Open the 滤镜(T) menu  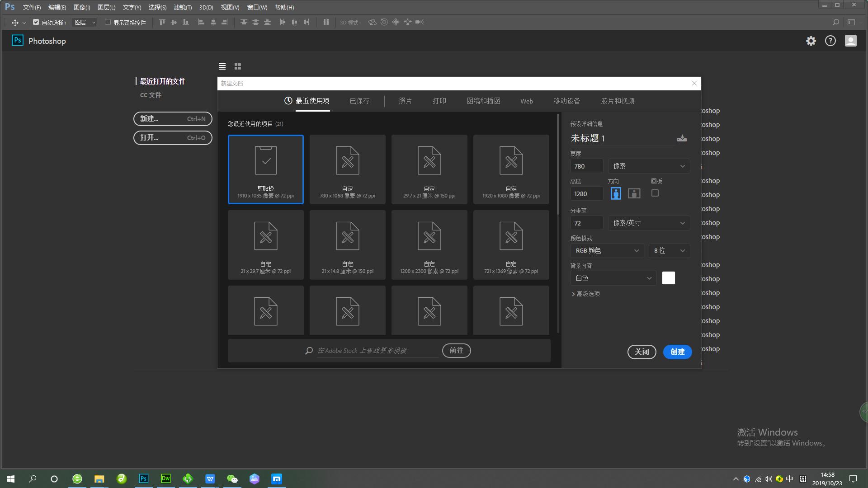[183, 7]
